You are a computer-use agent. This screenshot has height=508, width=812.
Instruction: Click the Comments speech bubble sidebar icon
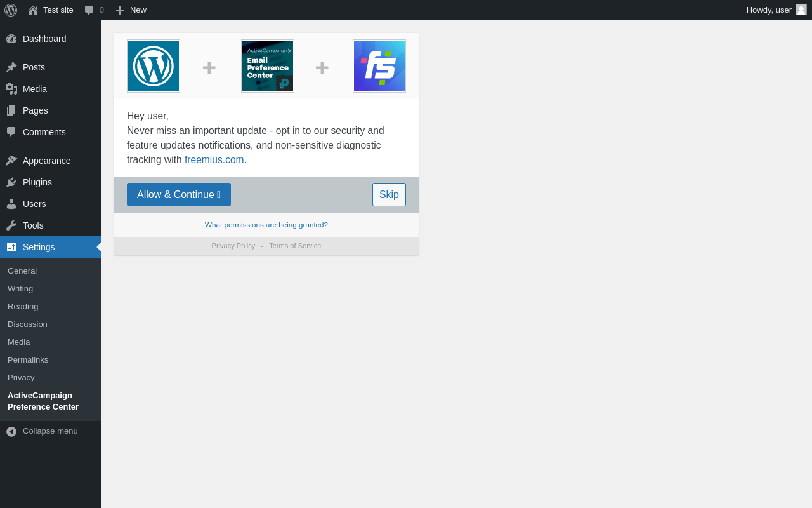[11, 132]
